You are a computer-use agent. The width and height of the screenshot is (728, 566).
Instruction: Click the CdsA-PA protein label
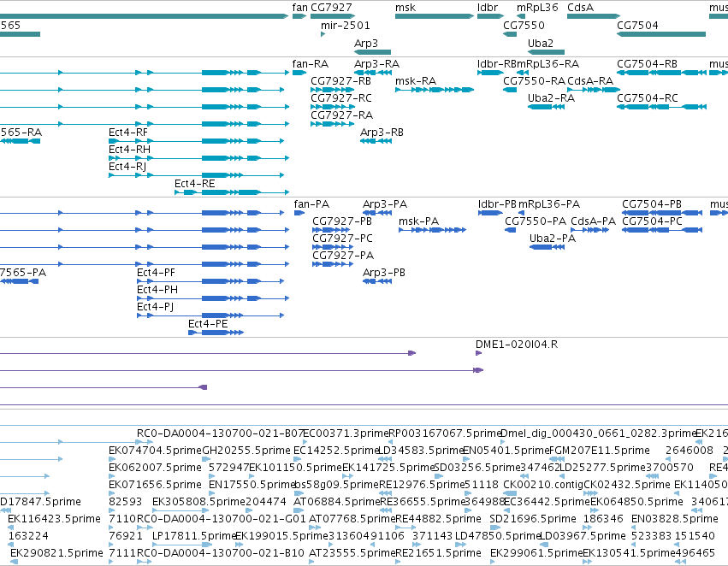(594, 221)
